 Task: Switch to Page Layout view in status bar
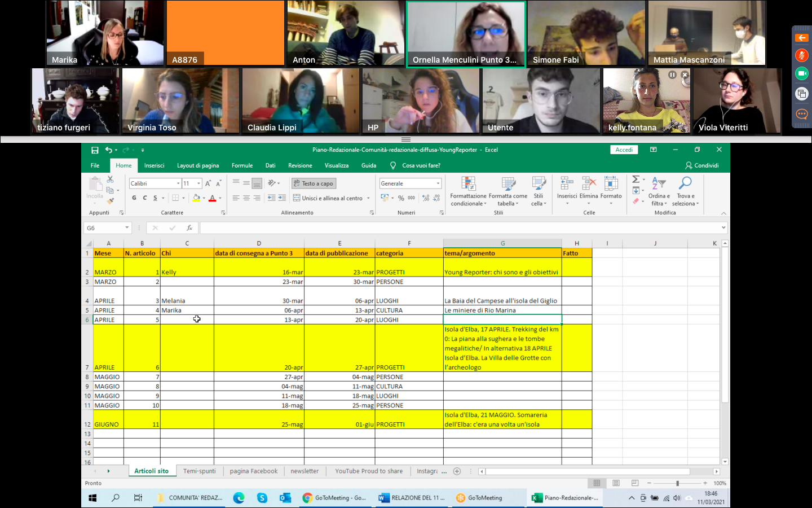coord(616,483)
